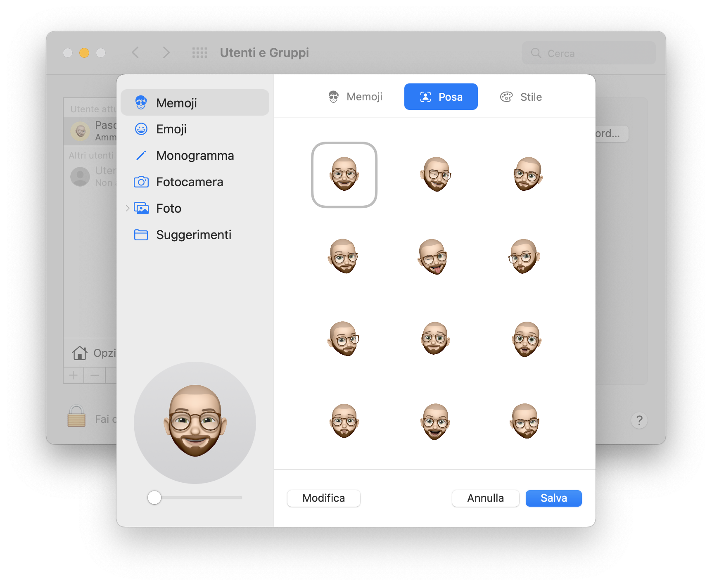Switch to the Stile tab
This screenshot has height=588, width=712.
(x=521, y=97)
